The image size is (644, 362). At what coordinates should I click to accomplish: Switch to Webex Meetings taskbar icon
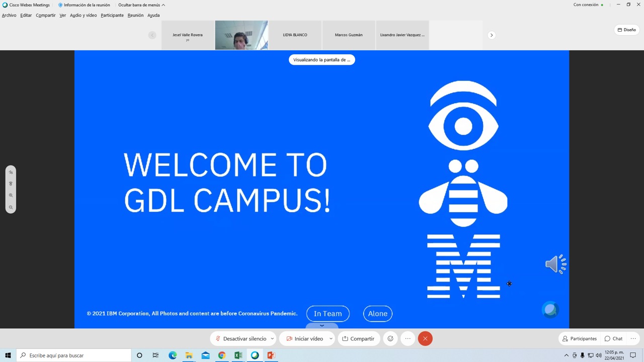click(255, 355)
